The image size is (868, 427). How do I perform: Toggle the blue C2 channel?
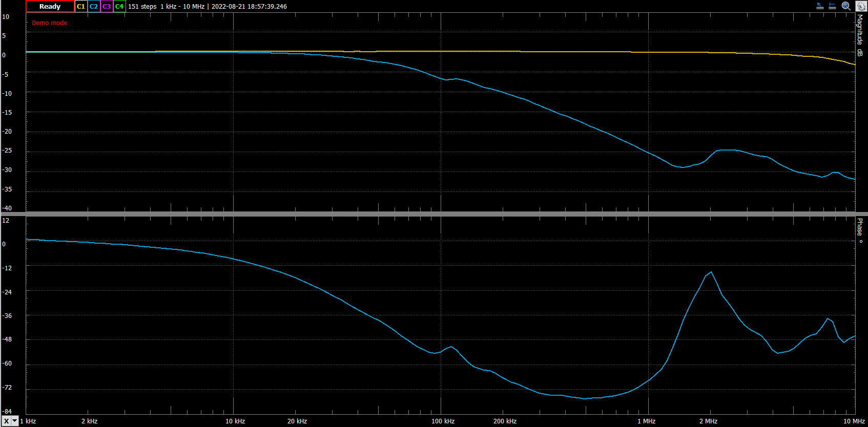coord(94,7)
